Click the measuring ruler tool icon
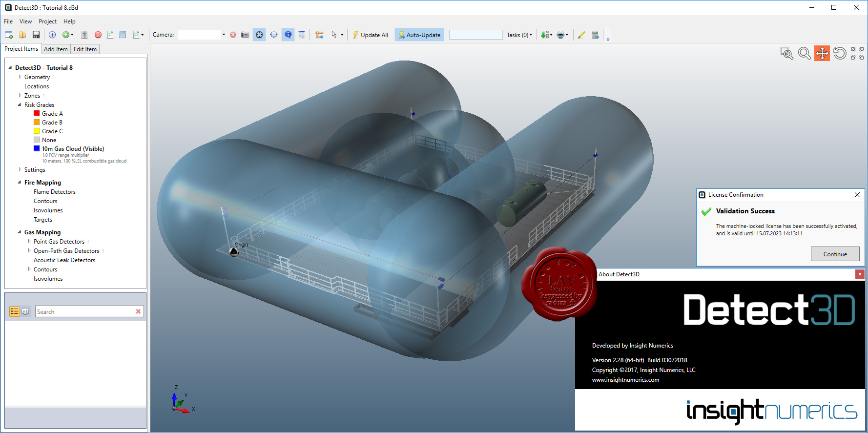This screenshot has height=433, width=868. coord(319,35)
